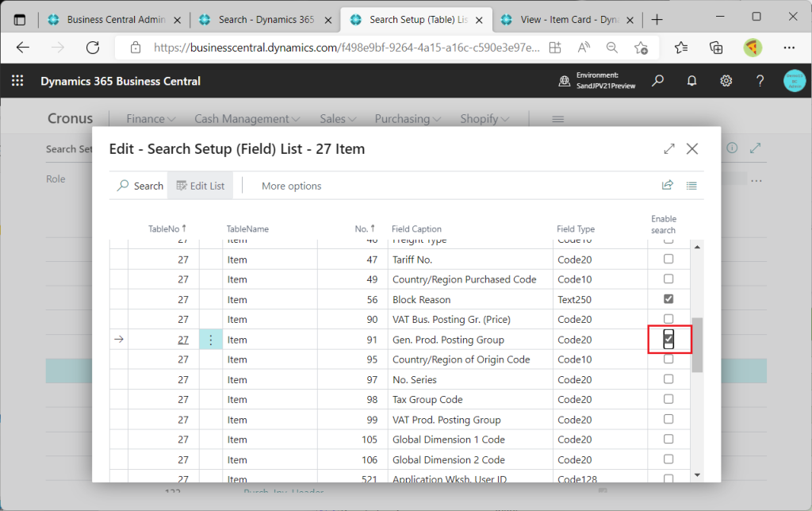Enable search for Country/Region Purchased Code
Viewport: 812px width, 511px height.
(x=668, y=279)
